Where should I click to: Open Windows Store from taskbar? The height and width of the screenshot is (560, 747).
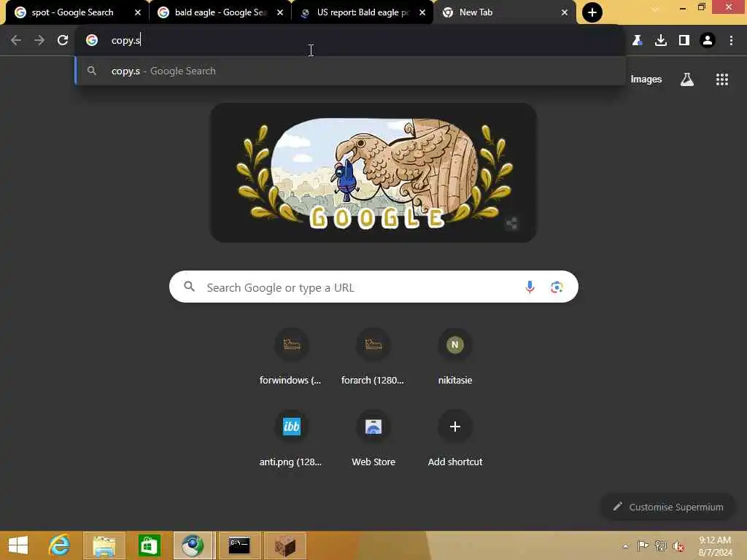(149, 545)
